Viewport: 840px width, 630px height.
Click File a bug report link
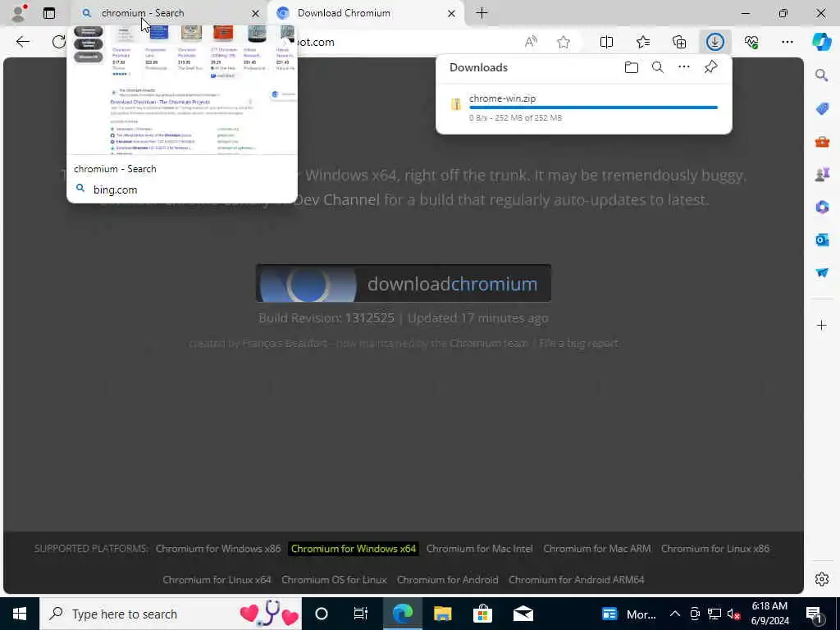click(x=578, y=344)
